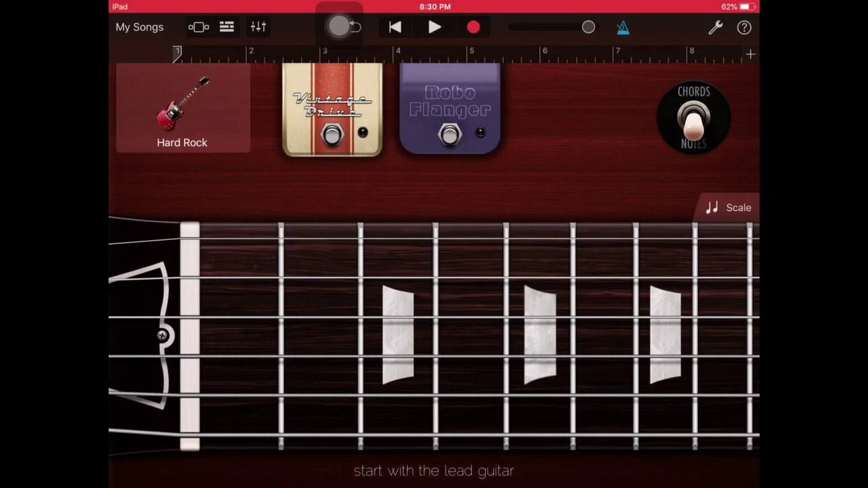The image size is (868, 488).
Task: Switch to Tracks view icon
Action: coord(226,27)
